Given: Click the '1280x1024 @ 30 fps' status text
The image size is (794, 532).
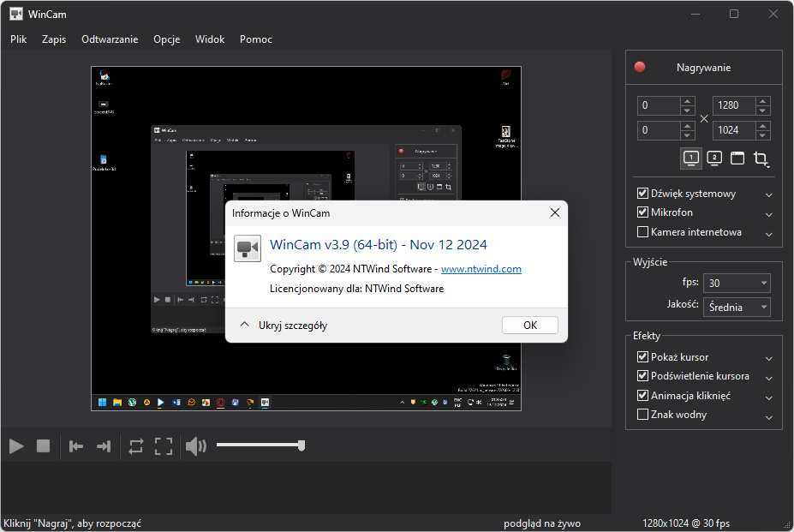Looking at the screenshot, I should (x=686, y=523).
